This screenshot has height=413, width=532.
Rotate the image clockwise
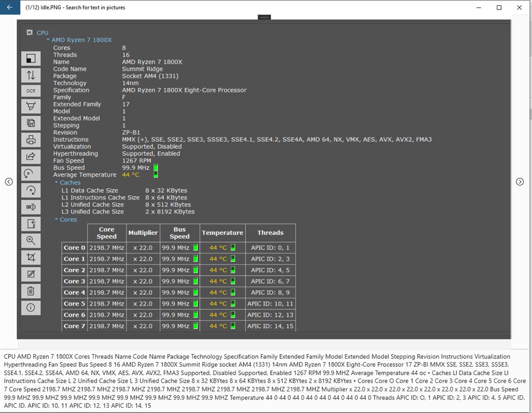(x=31, y=190)
